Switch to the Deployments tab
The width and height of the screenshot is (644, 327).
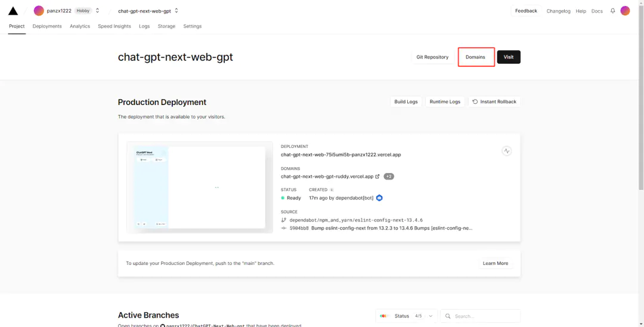[x=47, y=26]
